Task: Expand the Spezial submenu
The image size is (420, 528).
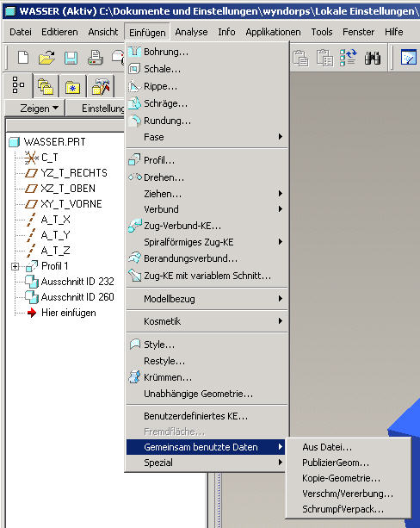Action: pos(206,463)
